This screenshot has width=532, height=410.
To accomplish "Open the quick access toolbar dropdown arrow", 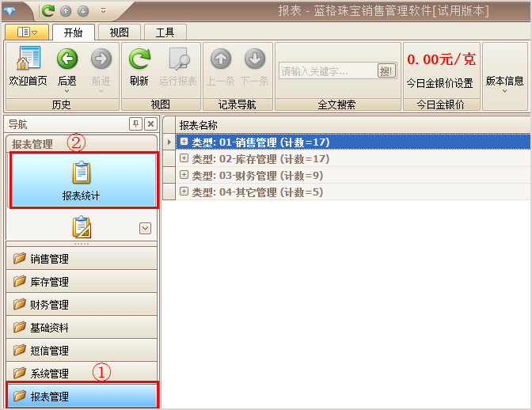I will tap(104, 11).
